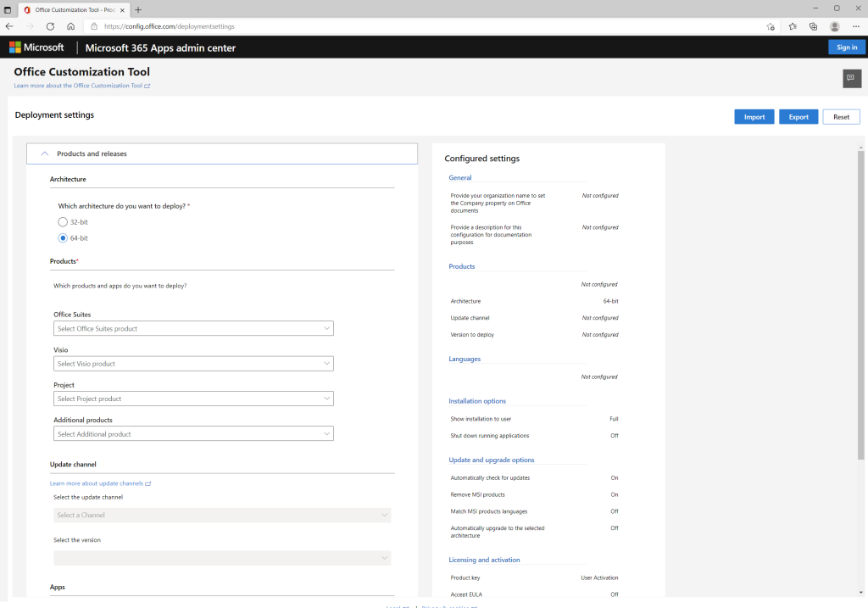Open a new tab with plus icon
This screenshot has height=608, width=868.
(138, 9)
